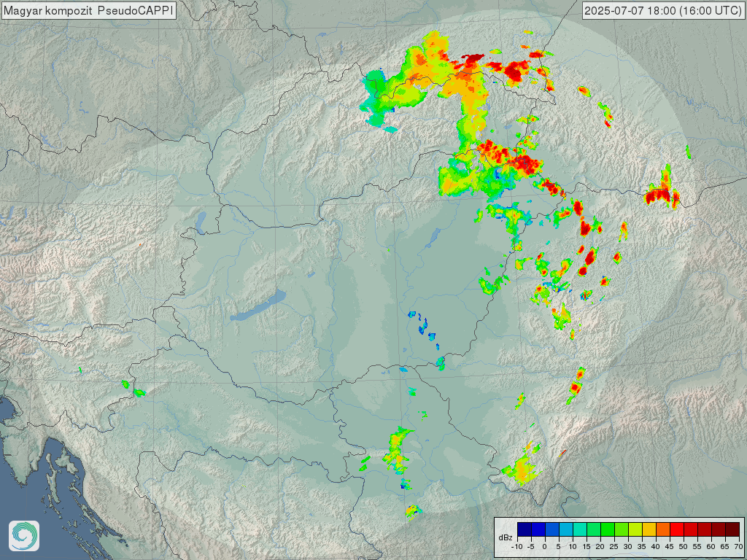Pick the lime green swatch between 25 and 30

(622, 529)
